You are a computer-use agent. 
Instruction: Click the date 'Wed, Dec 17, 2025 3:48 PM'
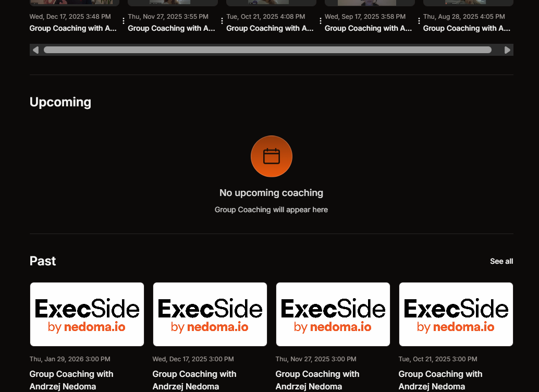click(x=70, y=17)
